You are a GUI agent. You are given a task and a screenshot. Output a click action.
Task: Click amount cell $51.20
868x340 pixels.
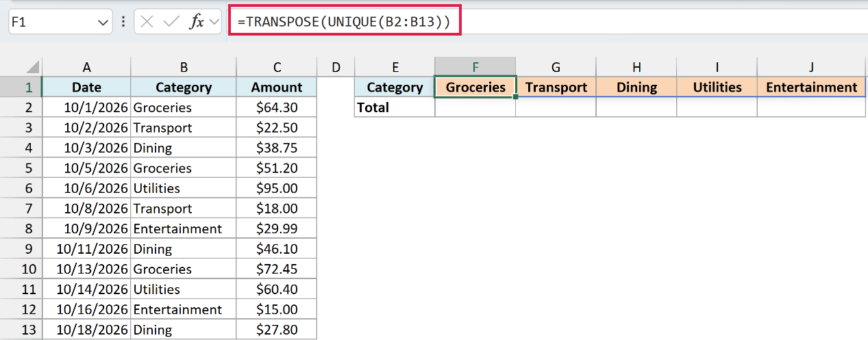point(277,168)
